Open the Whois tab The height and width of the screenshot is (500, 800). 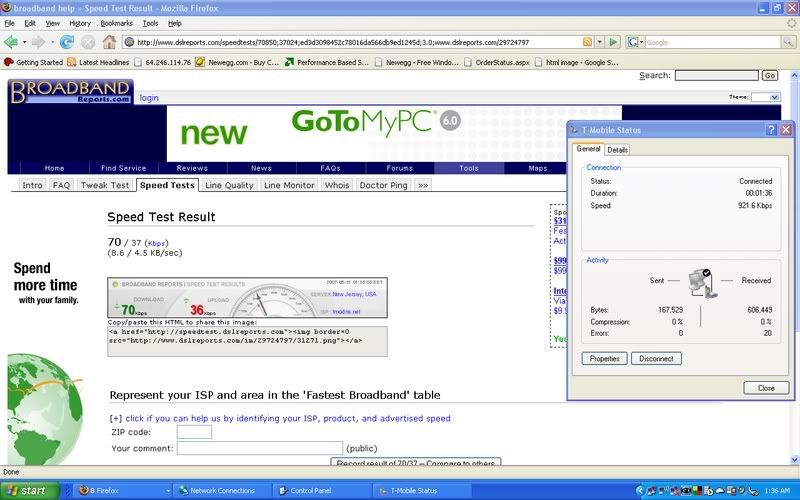[337, 185]
